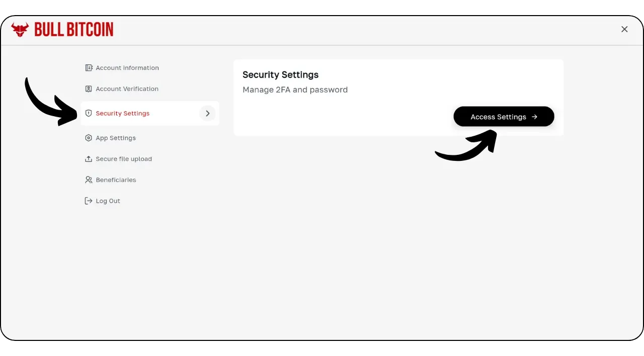Click the people icon next to Beneficiaries
Viewport: 644px width, 356px height.
(x=89, y=180)
